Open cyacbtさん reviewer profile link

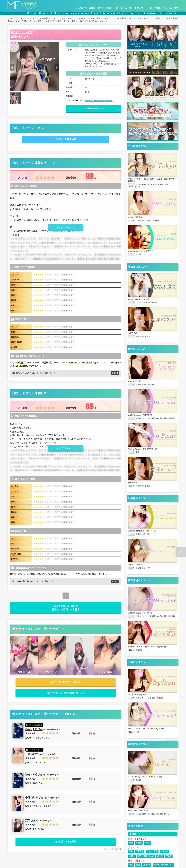(22, 356)
